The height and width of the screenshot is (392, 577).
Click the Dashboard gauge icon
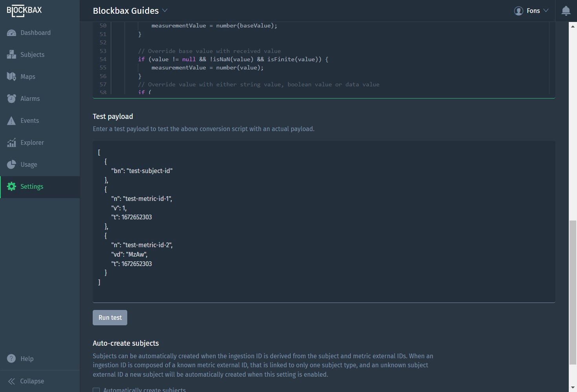(11, 33)
